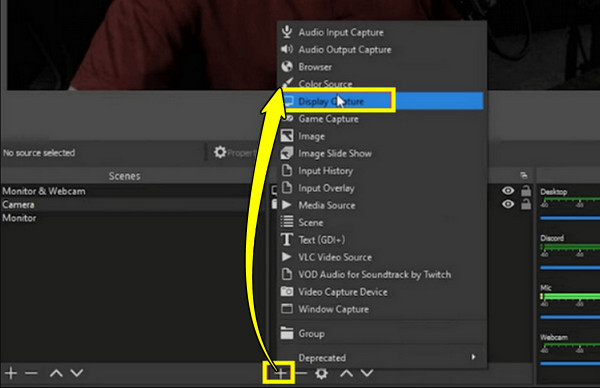Click Media Source play icon
Image resolution: width=600 pixels, height=388 pixels.
pos(287,205)
